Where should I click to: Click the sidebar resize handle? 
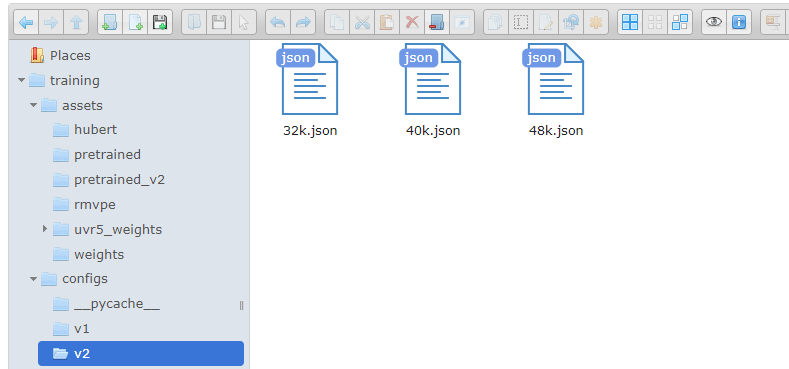(242, 305)
